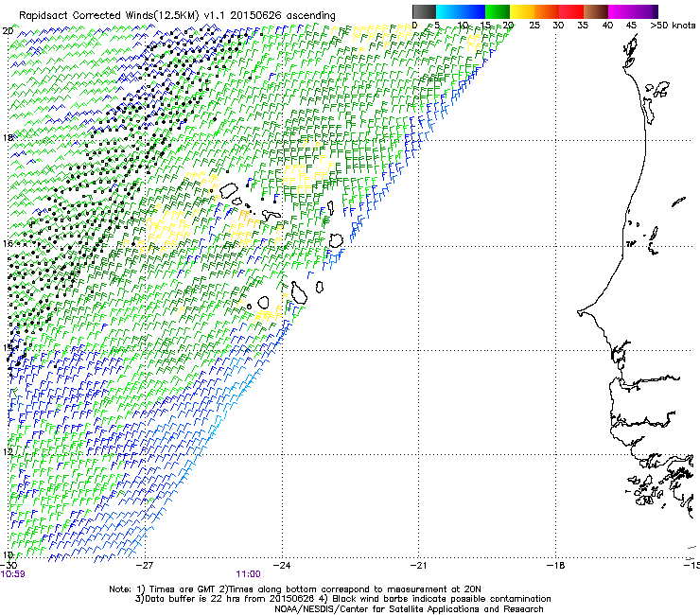Viewport: 700px width, 615px height.
Task: Click the longitude label '-21'
Action: 418,566
